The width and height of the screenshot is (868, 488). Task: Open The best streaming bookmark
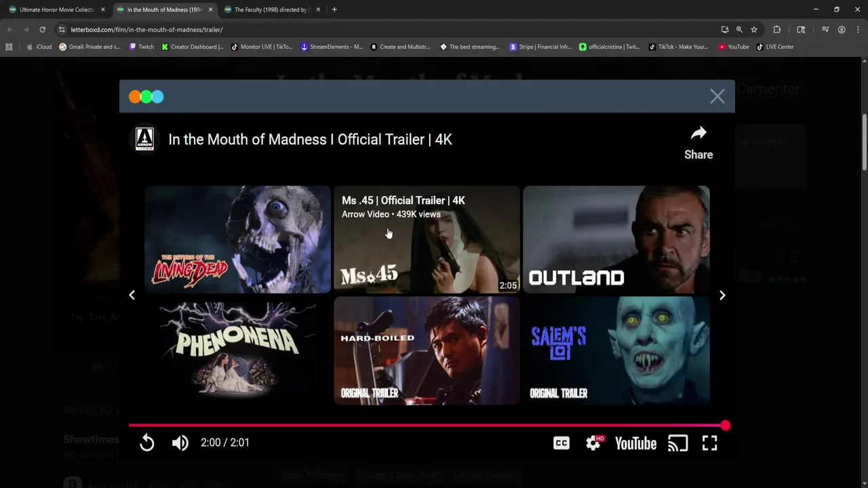click(x=470, y=47)
